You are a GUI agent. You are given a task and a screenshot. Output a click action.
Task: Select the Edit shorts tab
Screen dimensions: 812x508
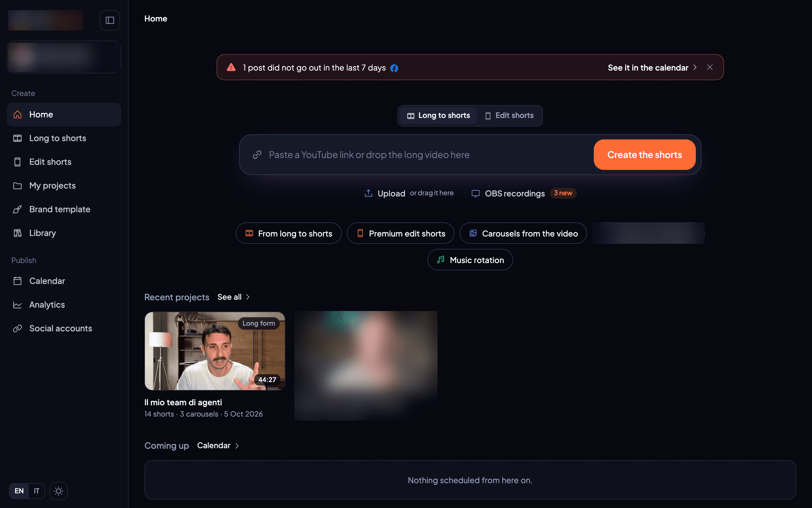point(509,116)
